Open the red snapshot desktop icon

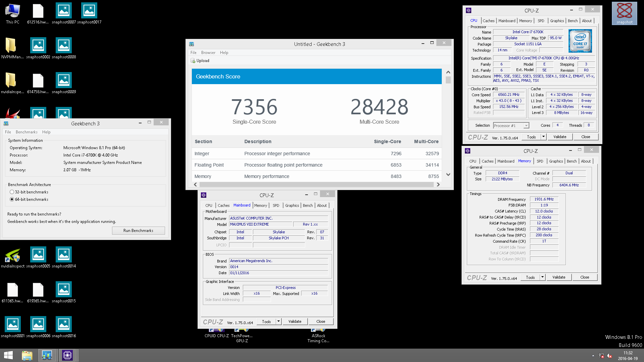(624, 13)
